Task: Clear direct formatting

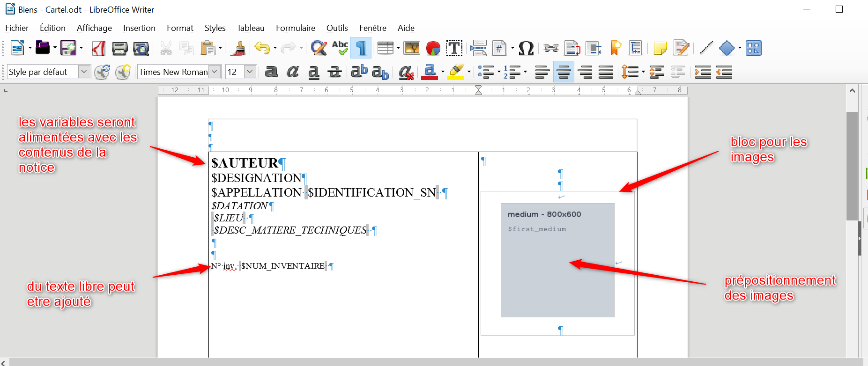Action: 406,72
